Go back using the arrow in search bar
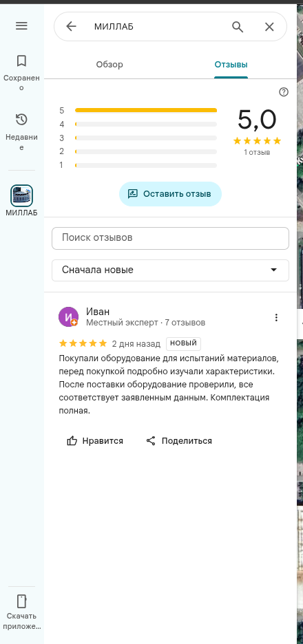 (x=71, y=27)
